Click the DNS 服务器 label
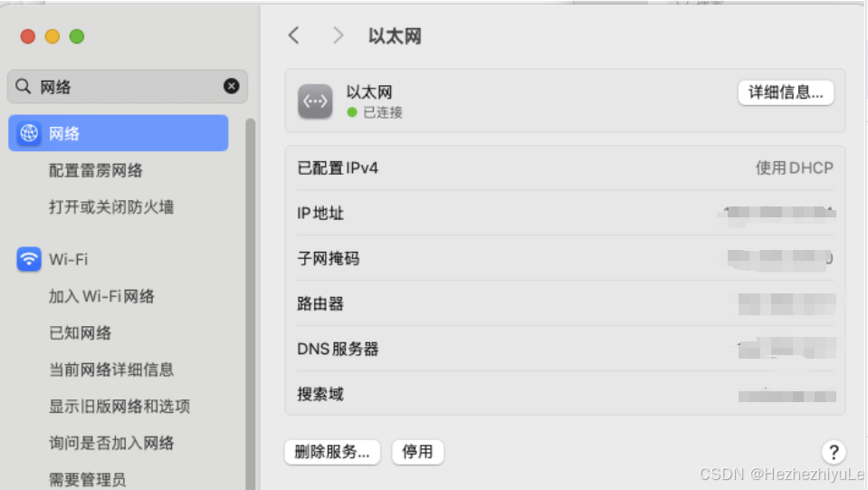868x490 pixels. 338,349
